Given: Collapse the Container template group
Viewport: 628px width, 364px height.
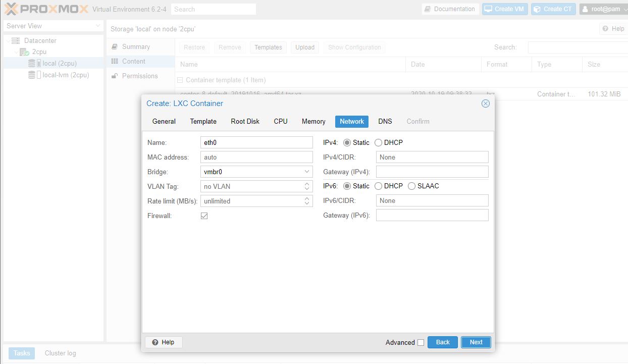Looking at the screenshot, I should click(180, 80).
